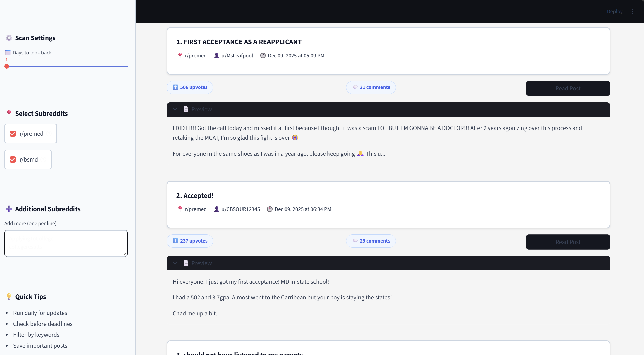The width and height of the screenshot is (644, 355).
Task: Click the speech bubble icon in 29 comments badge
Action: [355, 241]
